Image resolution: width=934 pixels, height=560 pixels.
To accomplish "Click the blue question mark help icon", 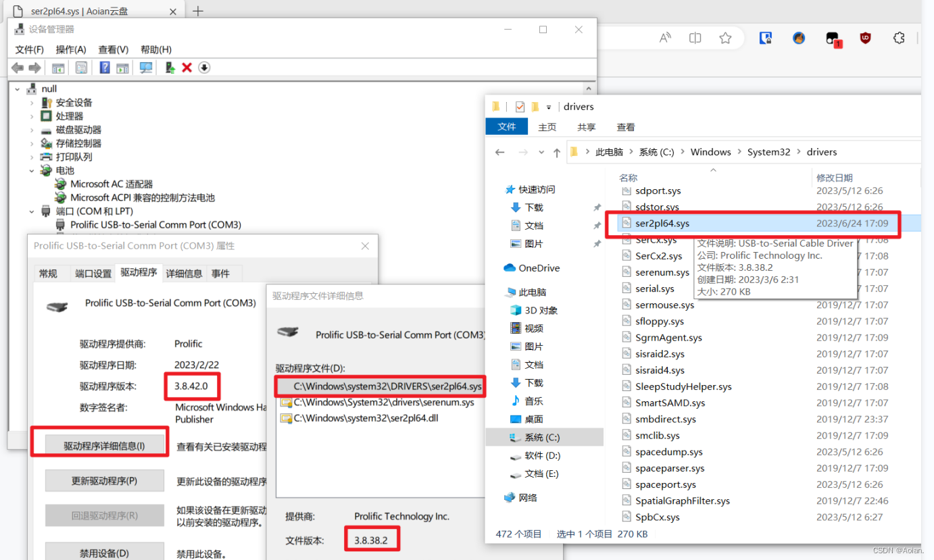I will tap(105, 68).
